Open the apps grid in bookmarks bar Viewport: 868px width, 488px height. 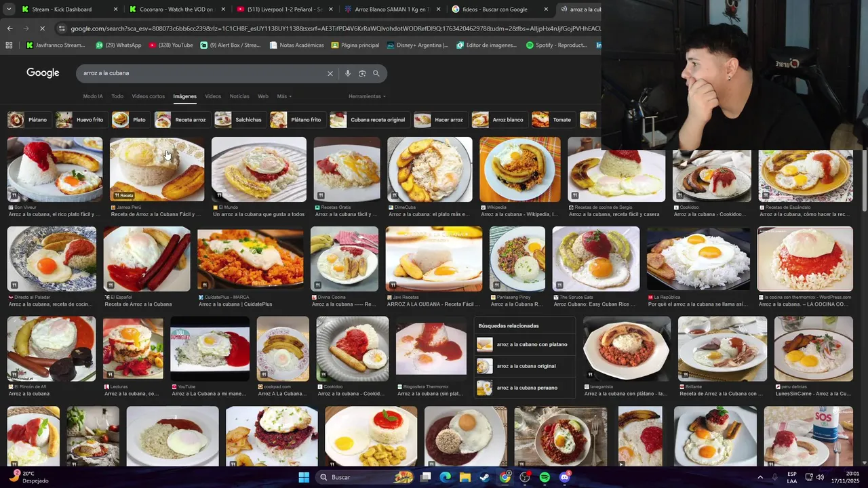[9, 45]
